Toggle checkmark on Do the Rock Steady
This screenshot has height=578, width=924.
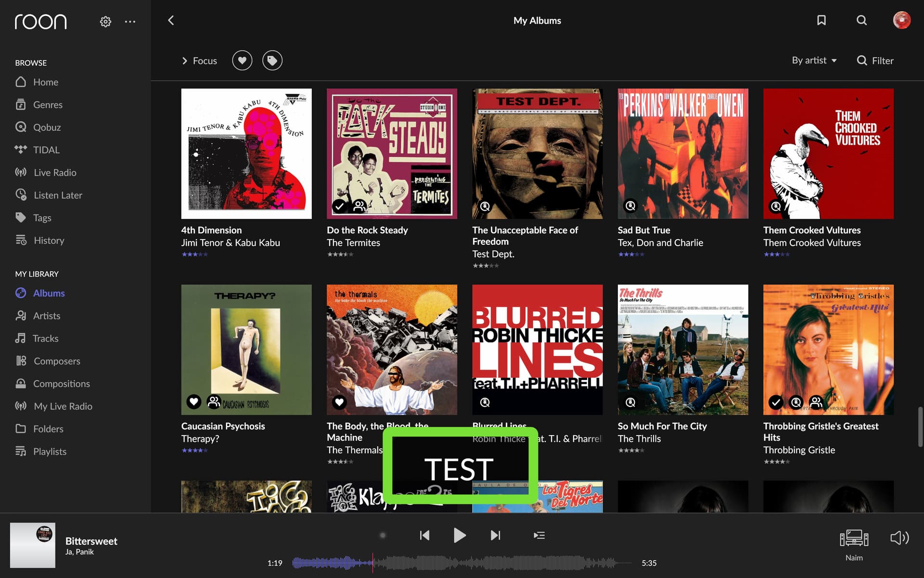pyautogui.click(x=339, y=206)
